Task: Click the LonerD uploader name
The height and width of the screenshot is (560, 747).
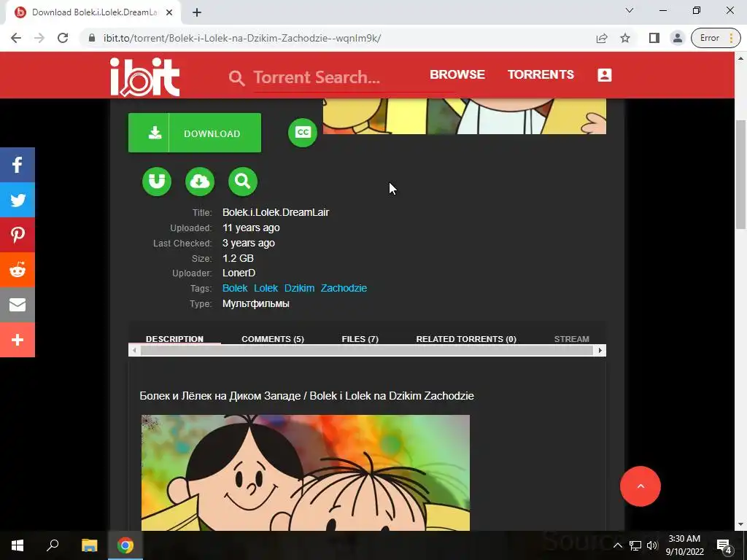Action: [239, 273]
